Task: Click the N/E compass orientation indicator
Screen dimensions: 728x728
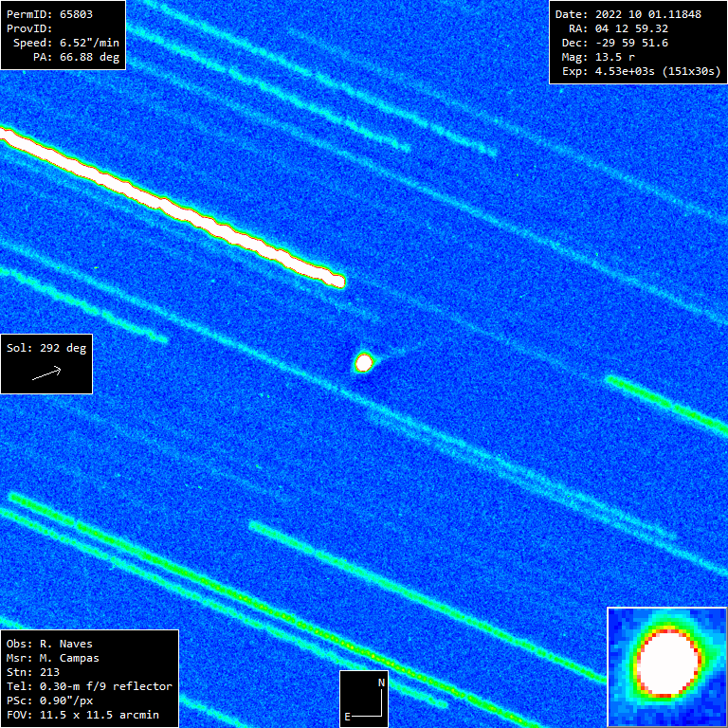Action: pos(364,699)
